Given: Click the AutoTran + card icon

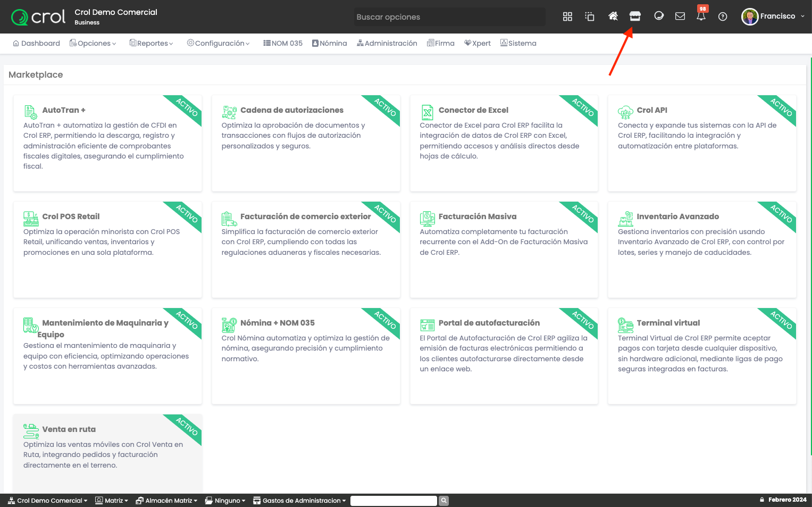Looking at the screenshot, I should 30,111.
